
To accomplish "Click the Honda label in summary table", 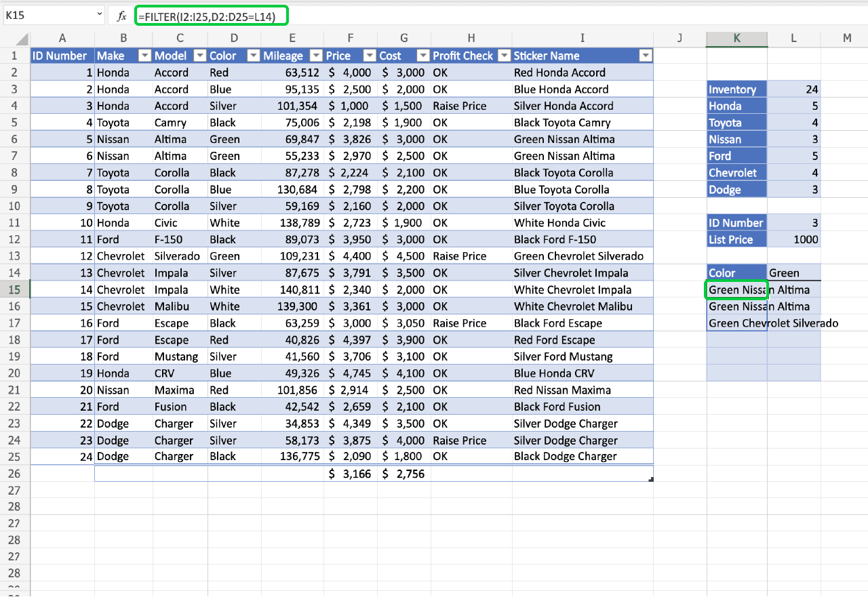I will [737, 106].
